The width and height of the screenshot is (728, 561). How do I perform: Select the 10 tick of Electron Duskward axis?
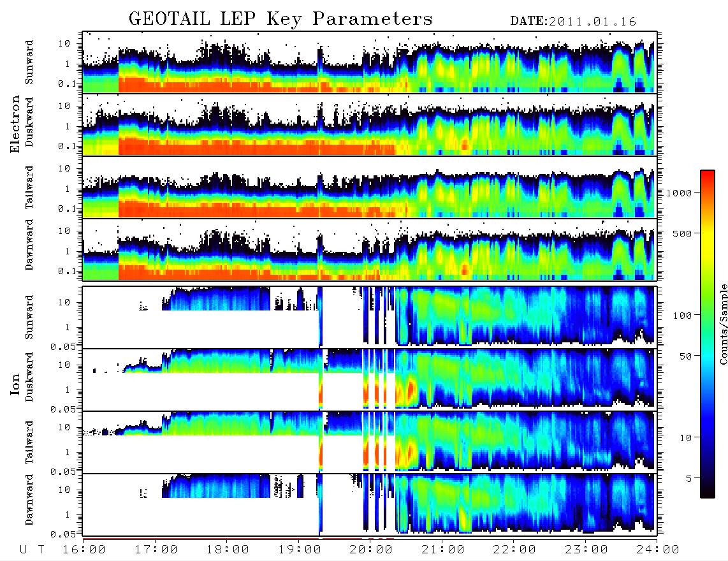coord(64,106)
